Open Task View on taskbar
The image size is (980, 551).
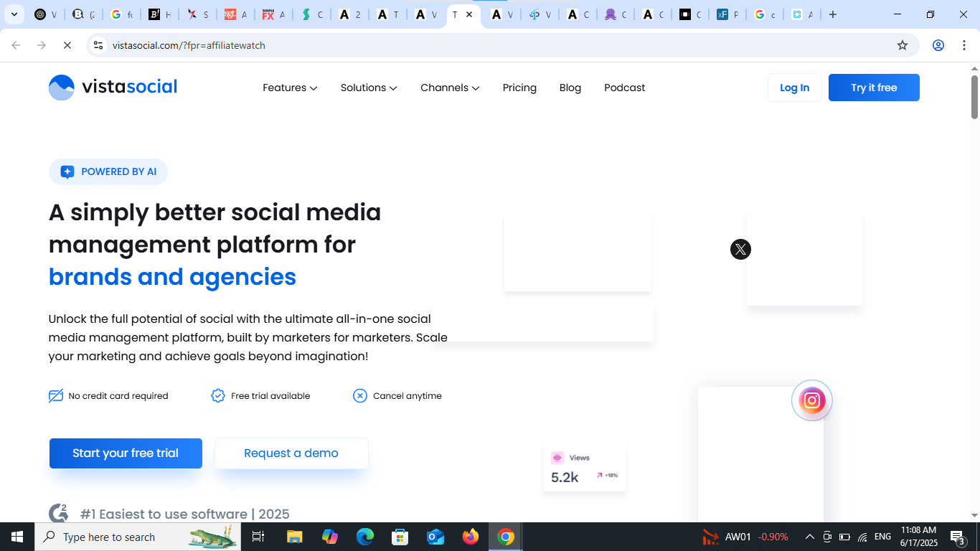coord(258,537)
